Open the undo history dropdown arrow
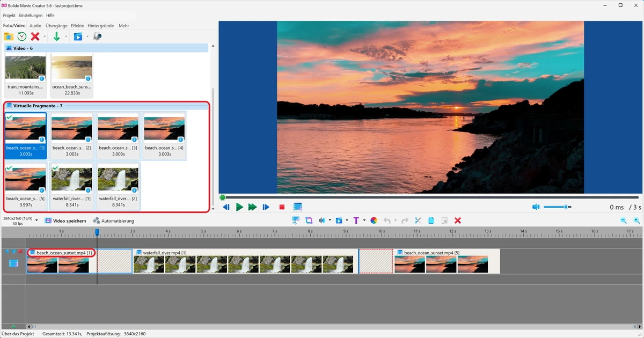644x338 pixels. click(396, 221)
